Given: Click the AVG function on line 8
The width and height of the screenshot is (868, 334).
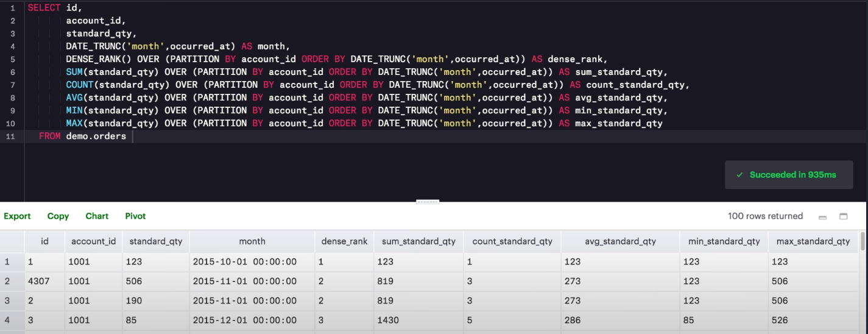Looking at the screenshot, I should pos(74,98).
